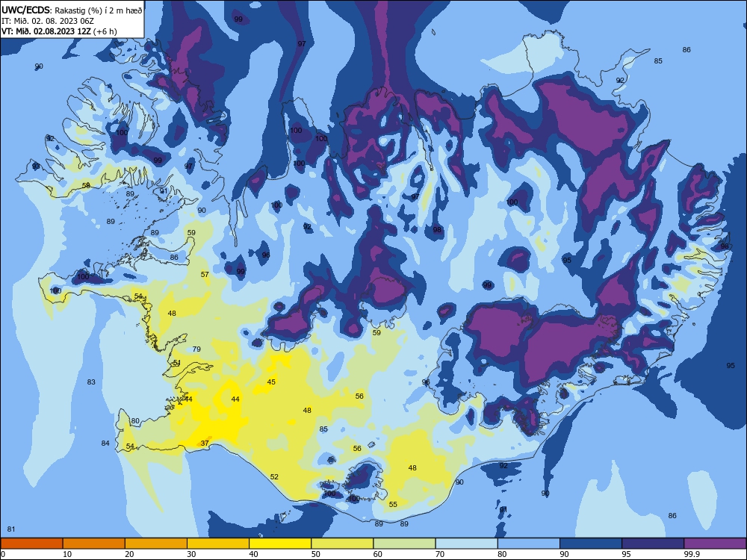Click the 'VT: Mið. 02.08.2023 12Z (+6 h)' line

click(x=59, y=31)
